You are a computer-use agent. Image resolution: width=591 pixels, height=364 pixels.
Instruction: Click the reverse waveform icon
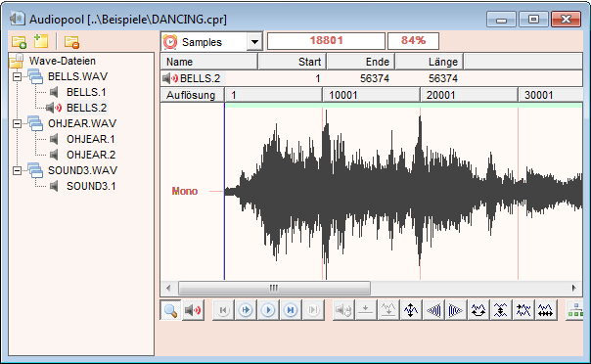point(478,310)
